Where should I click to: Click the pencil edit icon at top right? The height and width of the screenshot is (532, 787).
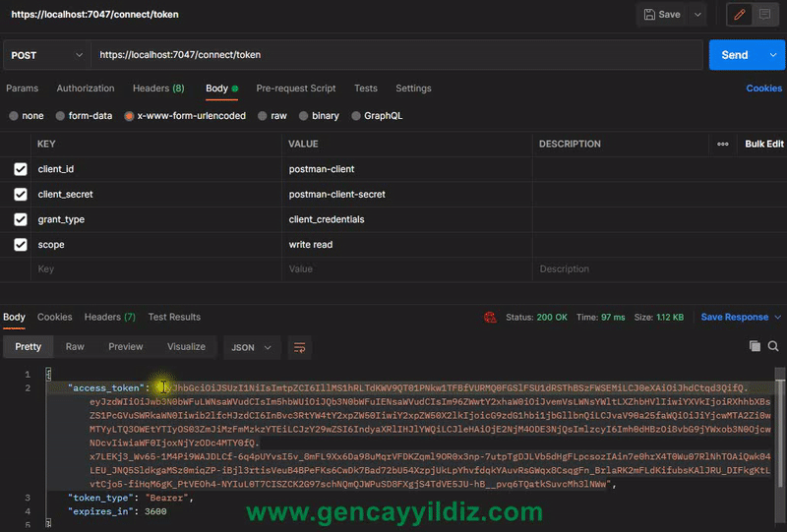click(x=739, y=15)
